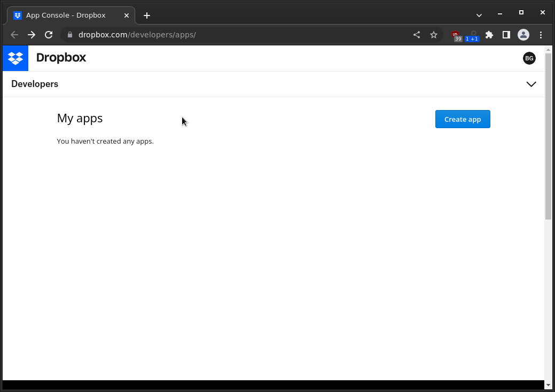Click the Developers heading
555x392 pixels.
35,84
